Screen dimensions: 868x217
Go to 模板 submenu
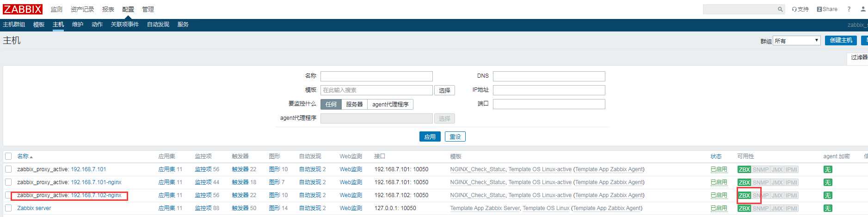click(39, 25)
